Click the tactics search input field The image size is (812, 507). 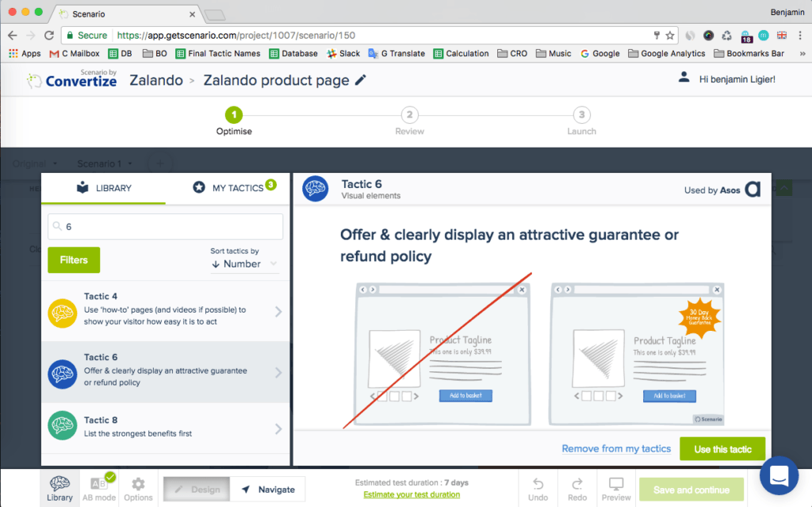click(165, 227)
